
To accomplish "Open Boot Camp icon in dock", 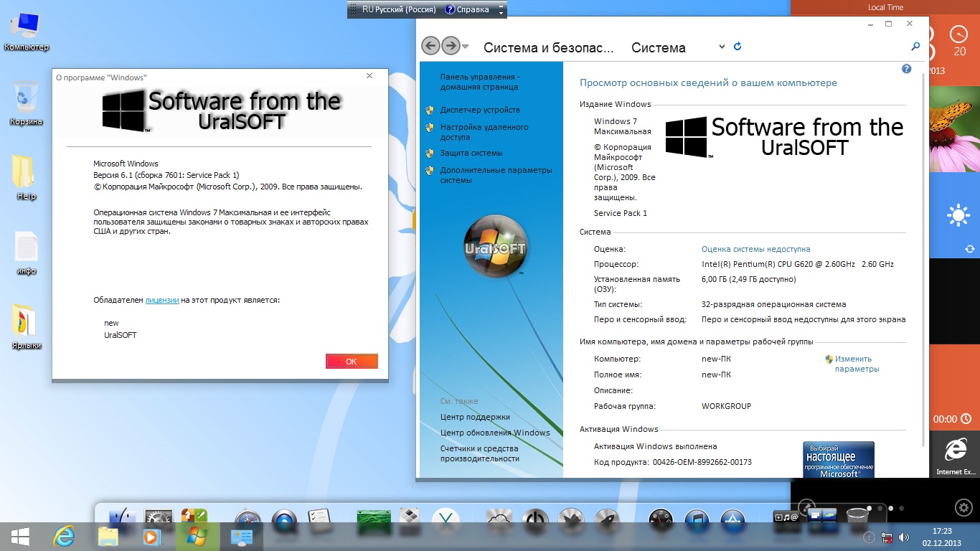I will [x=410, y=519].
